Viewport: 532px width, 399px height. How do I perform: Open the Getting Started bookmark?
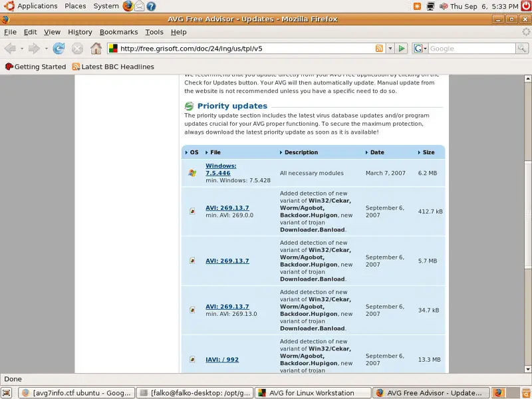pyautogui.click(x=36, y=67)
